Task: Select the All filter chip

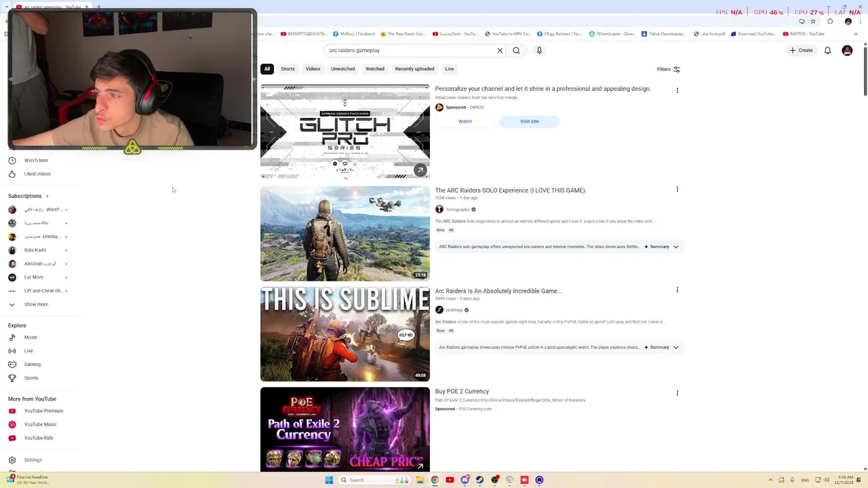Action: (x=267, y=69)
